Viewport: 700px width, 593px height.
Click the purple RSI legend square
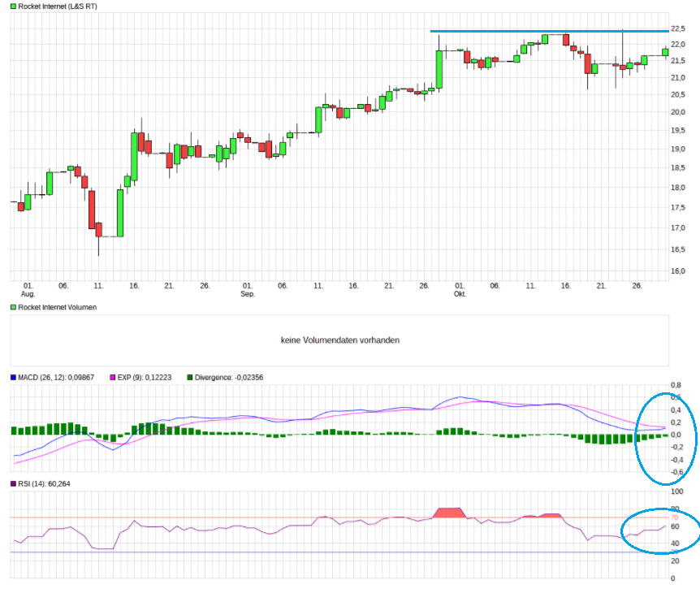pyautogui.click(x=13, y=483)
